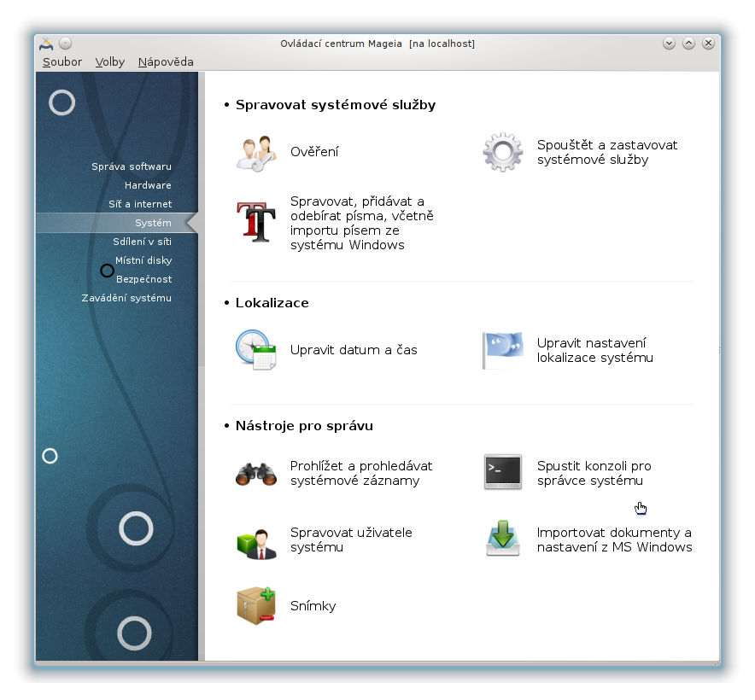Open the Volby menu

(x=110, y=62)
